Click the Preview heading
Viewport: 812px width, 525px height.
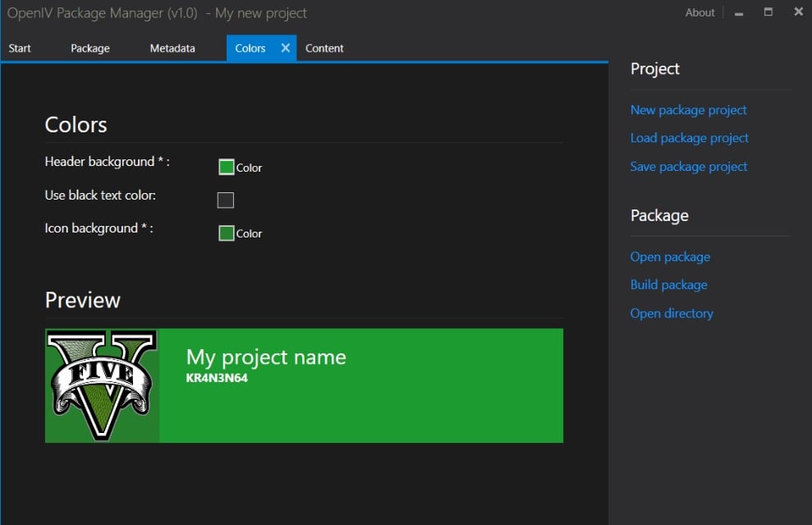click(x=82, y=300)
